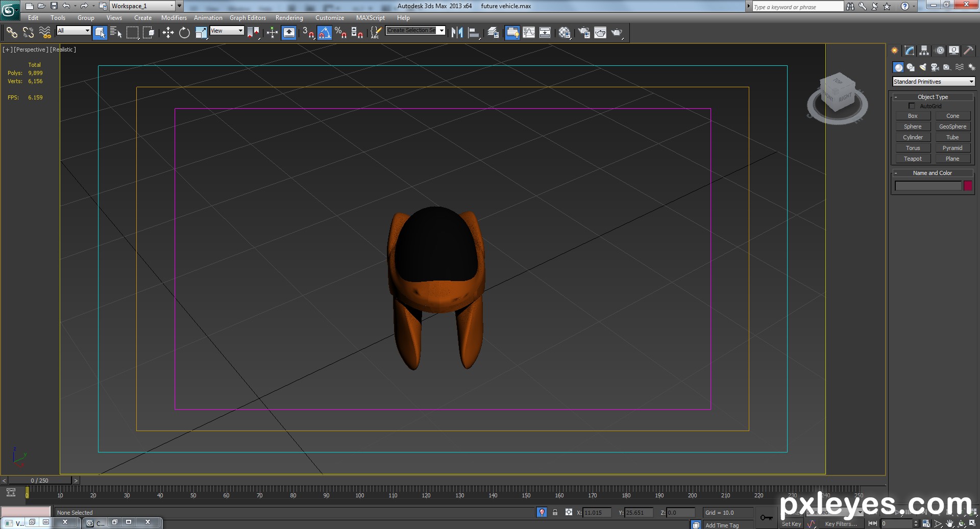Click Use Pivot Point Center icon
Screen dimensions: 980x529
pos(253,33)
